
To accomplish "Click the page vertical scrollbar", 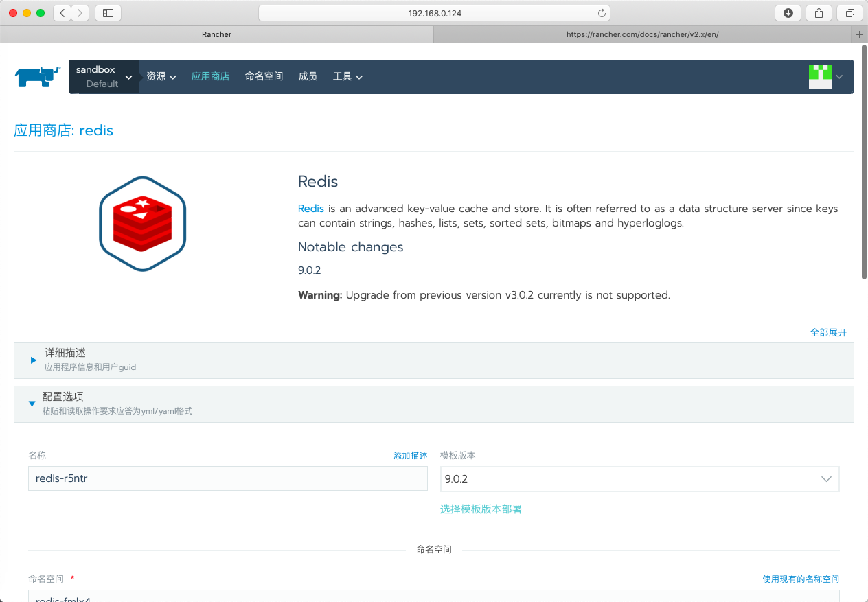I will [865, 161].
